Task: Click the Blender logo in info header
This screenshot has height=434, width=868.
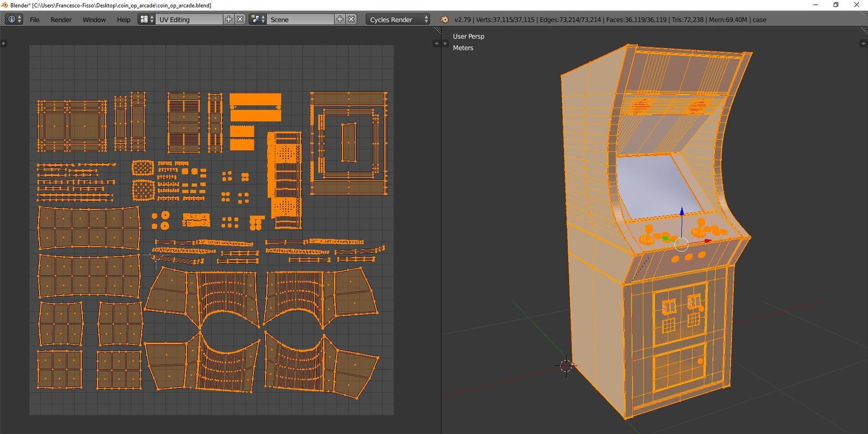Action: [x=444, y=19]
